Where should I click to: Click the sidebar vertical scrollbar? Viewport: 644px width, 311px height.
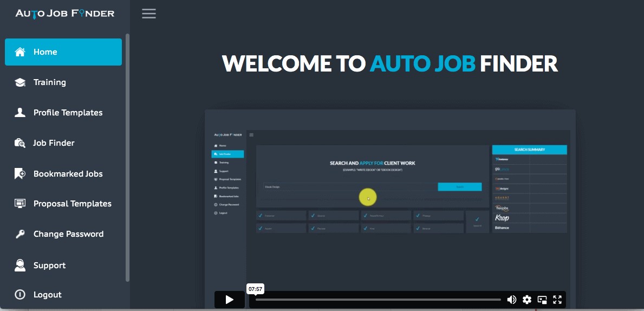point(127,158)
